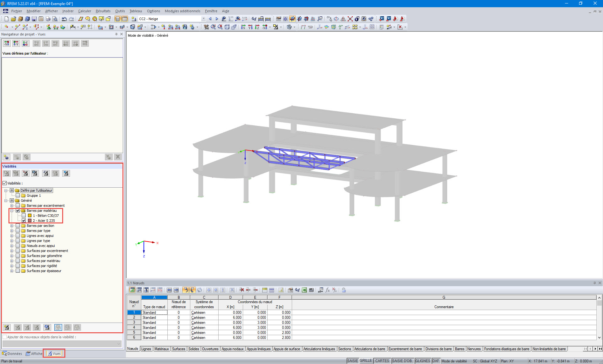Open the CC2 - Neige load case dropdown

click(204, 19)
